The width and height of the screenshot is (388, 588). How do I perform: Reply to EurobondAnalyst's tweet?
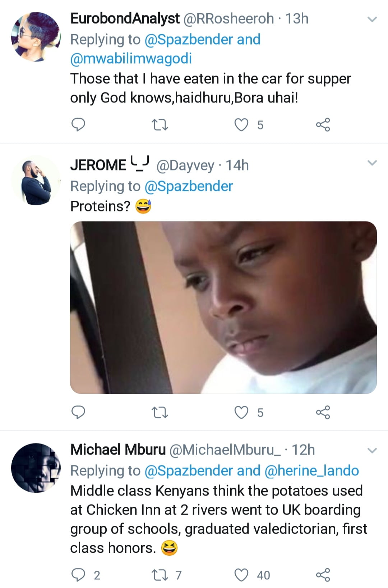(78, 125)
